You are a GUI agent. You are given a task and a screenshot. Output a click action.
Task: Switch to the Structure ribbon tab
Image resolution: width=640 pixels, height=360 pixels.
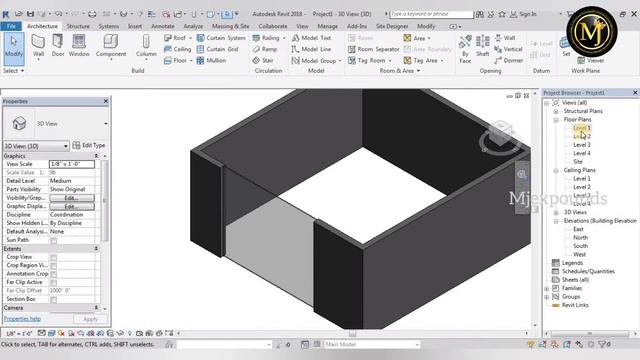[78, 26]
